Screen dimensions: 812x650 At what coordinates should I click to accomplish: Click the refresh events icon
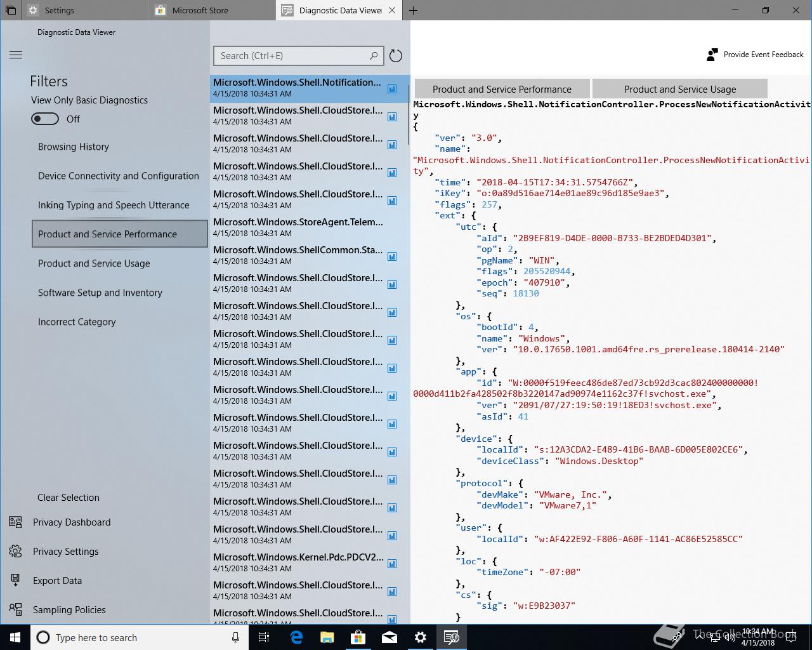(x=396, y=56)
